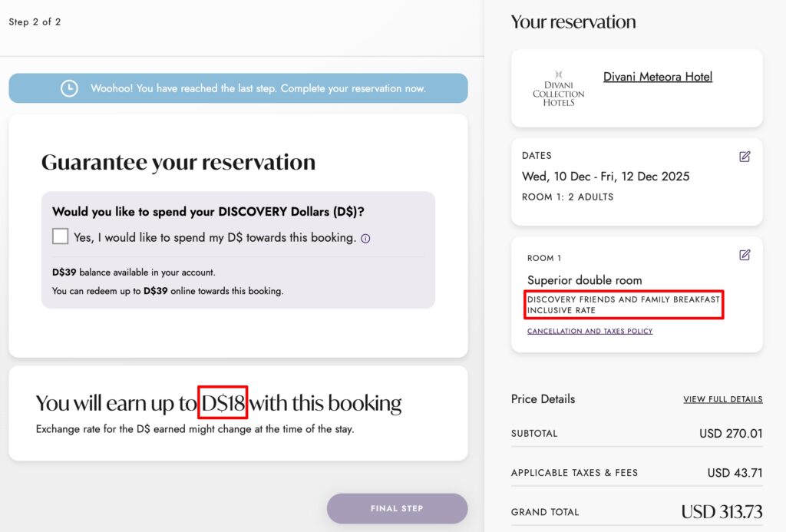The width and height of the screenshot is (786, 532).
Task: Select the highlighted D$18 earnings amount
Action: tap(223, 402)
